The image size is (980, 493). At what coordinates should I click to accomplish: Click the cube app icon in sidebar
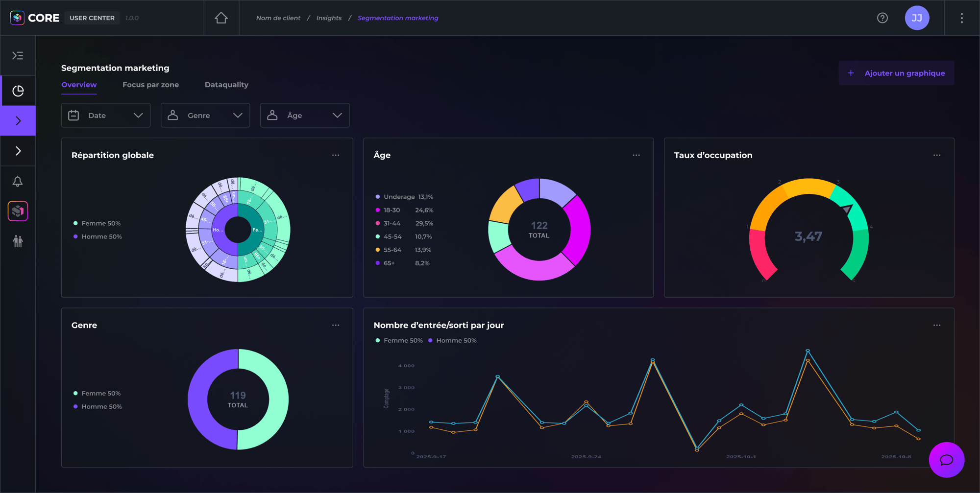(x=18, y=211)
